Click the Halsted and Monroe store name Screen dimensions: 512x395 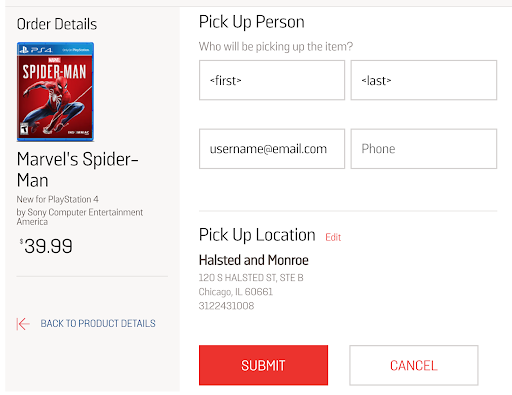click(254, 260)
